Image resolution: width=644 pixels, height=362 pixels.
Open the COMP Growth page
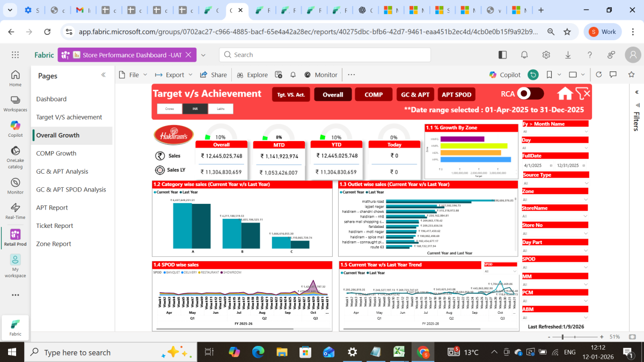[x=56, y=153]
